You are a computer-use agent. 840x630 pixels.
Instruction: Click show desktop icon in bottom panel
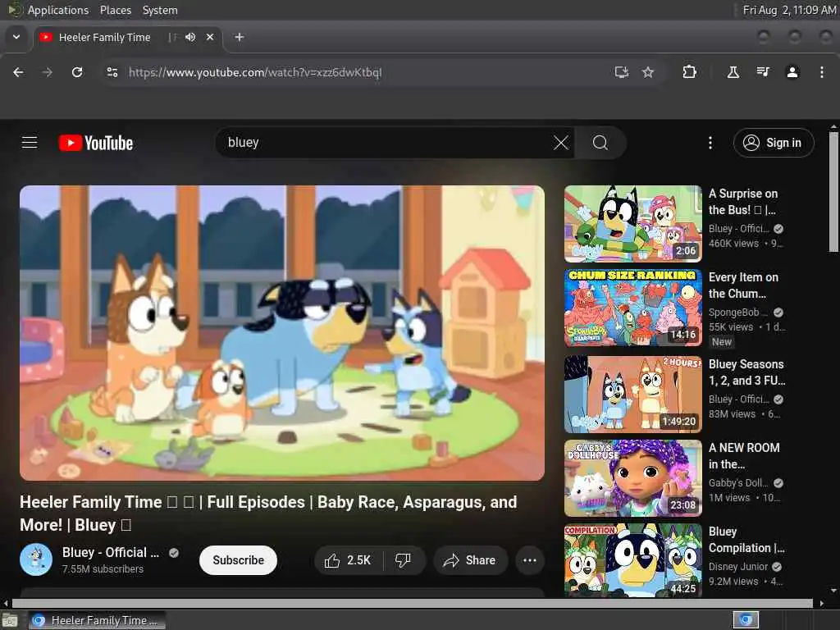coord(9,620)
